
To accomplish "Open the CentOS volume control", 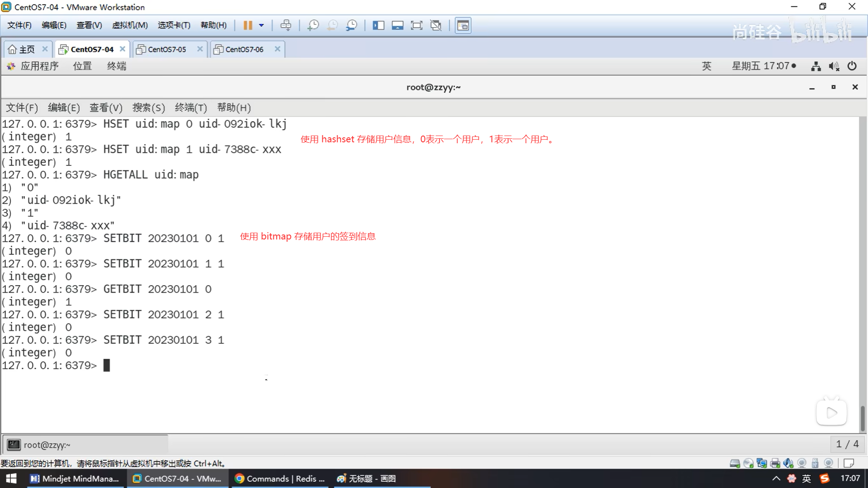I will 834,66.
